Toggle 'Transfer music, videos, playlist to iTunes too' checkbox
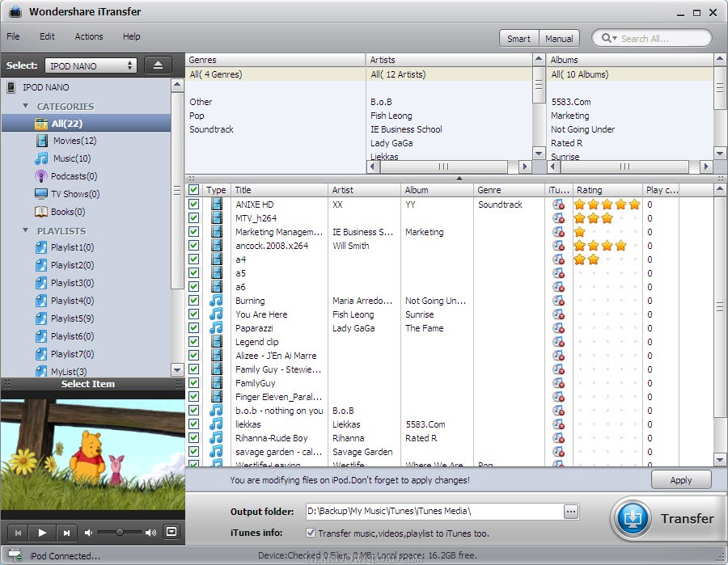Viewport: 728px width, 565px height. point(311,533)
